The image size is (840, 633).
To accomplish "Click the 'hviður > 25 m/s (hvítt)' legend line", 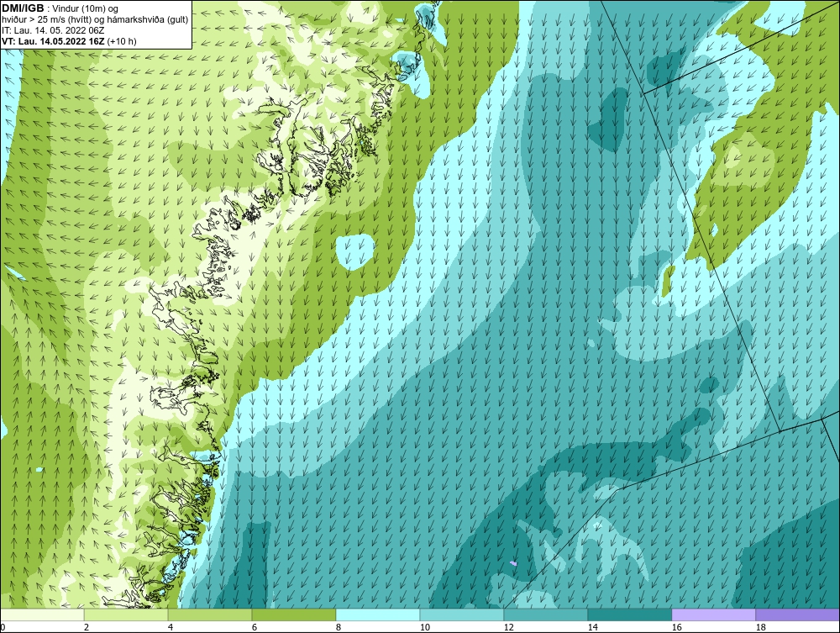I will click(x=96, y=20).
